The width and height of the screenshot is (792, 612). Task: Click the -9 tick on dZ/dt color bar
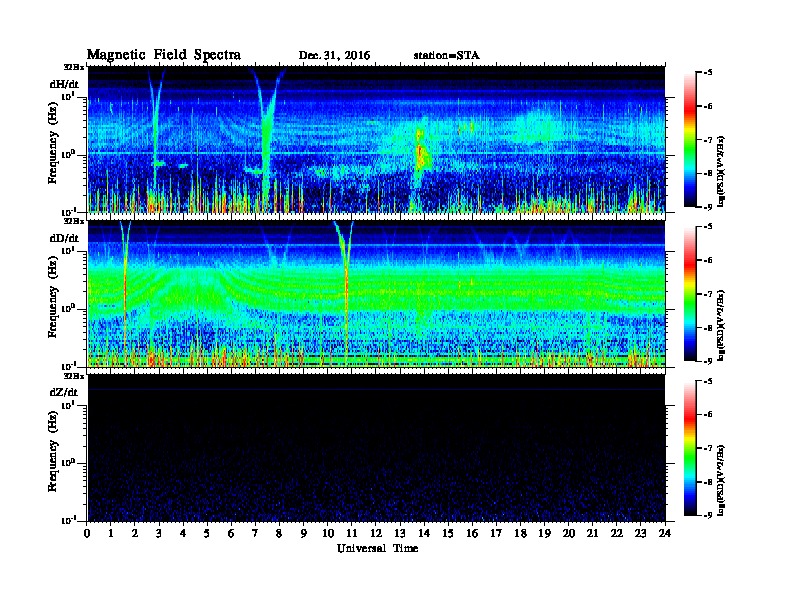point(709,515)
